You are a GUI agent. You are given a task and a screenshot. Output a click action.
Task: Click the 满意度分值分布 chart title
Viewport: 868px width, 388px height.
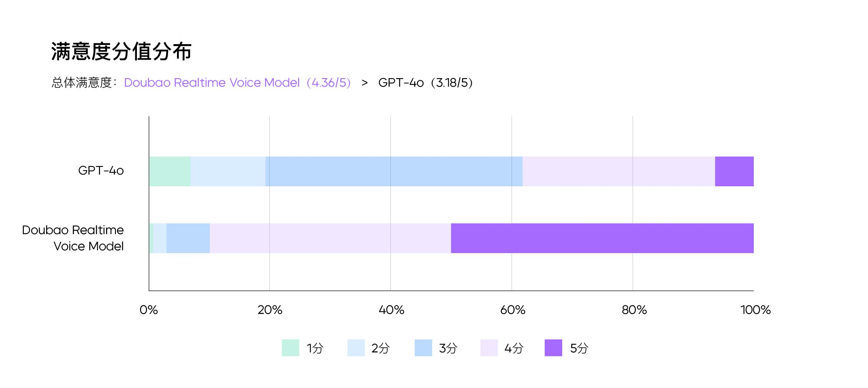(121, 51)
